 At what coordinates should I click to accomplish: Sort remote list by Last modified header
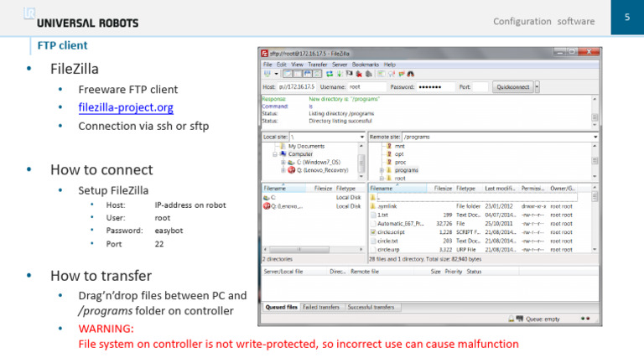pyautogui.click(x=500, y=188)
